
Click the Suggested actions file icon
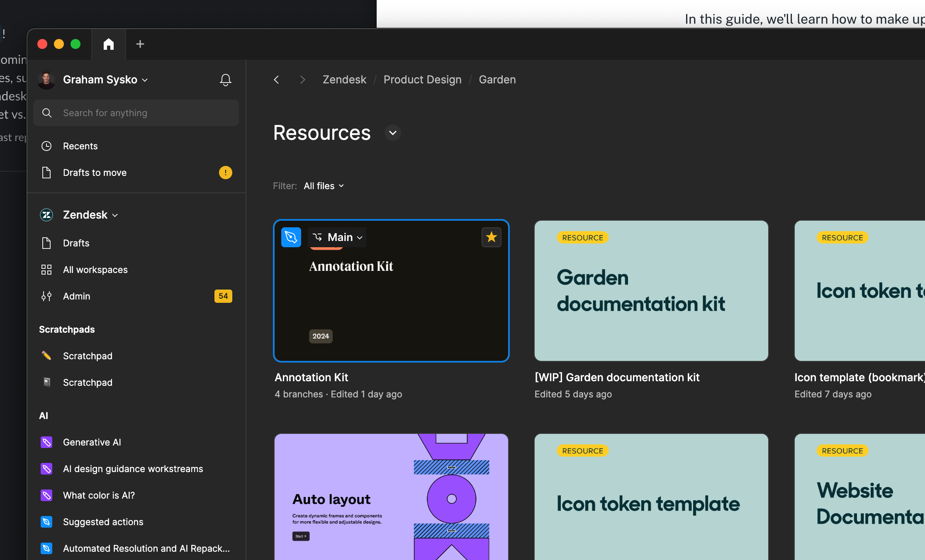coord(46,522)
